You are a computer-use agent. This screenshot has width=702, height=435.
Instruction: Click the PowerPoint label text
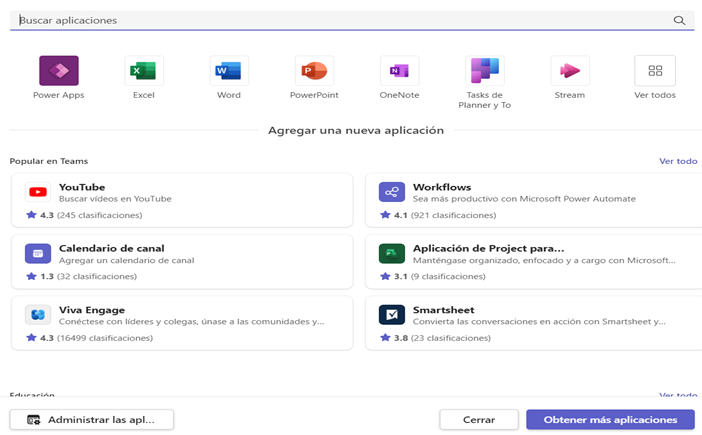coord(314,95)
